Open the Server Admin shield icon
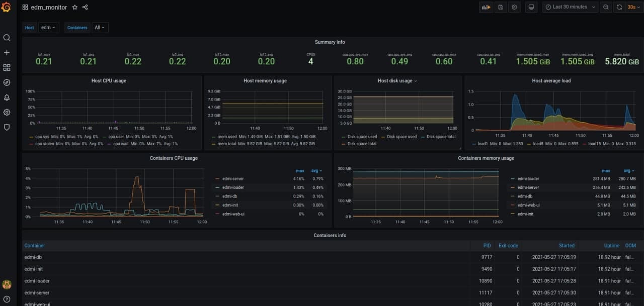This screenshot has width=644, height=306. pos(7,127)
